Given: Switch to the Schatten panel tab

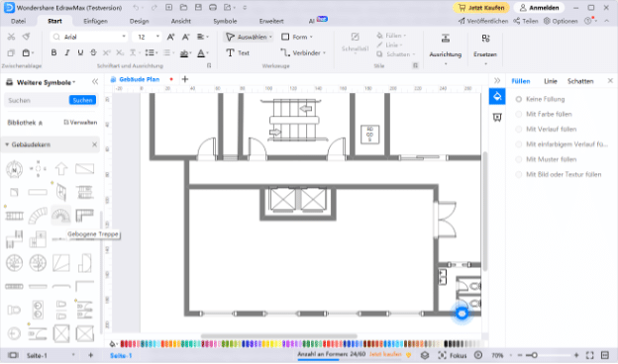Looking at the screenshot, I should 580,81.
